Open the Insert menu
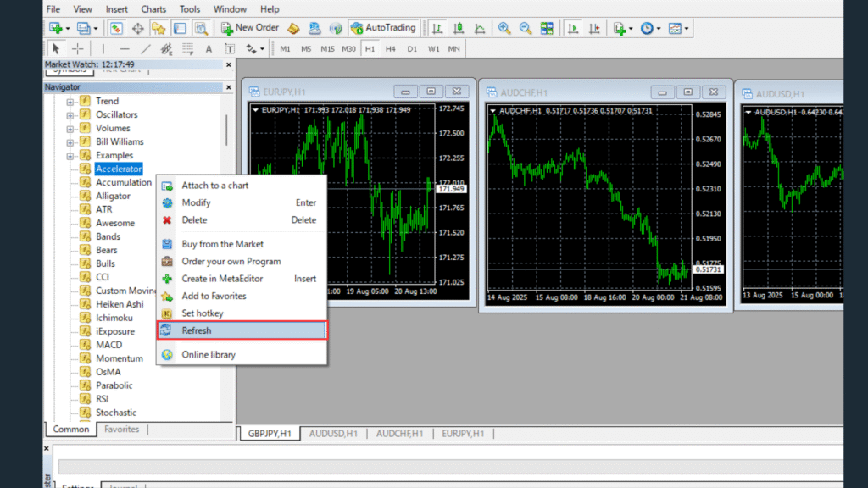The width and height of the screenshot is (868, 488). tap(116, 9)
